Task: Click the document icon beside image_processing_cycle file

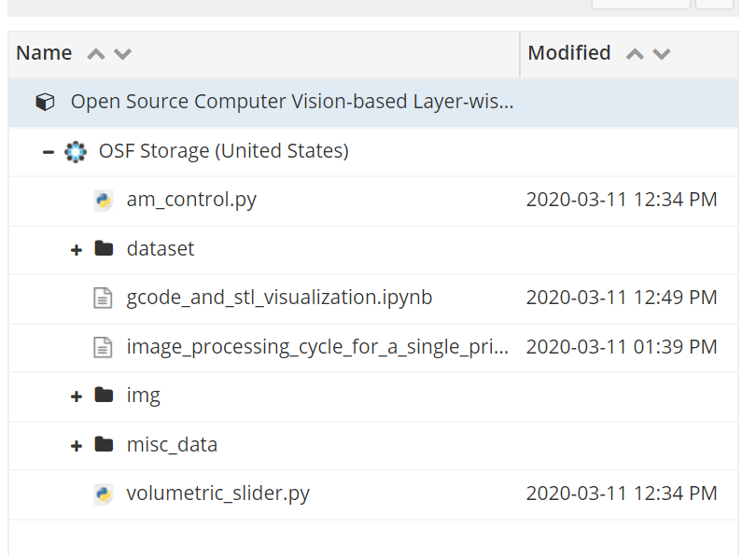Action: click(x=103, y=347)
